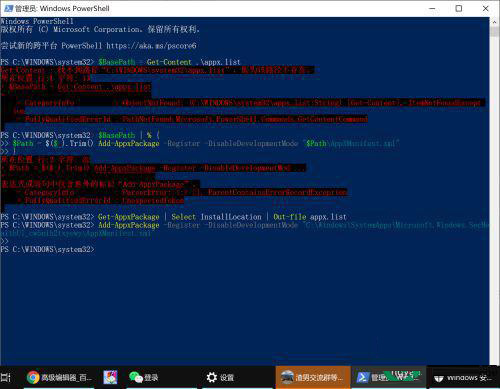This screenshot has height=389, width=500.
Task: Click the 'Get-Content .\appx.list' command text
Action: click(x=193, y=62)
